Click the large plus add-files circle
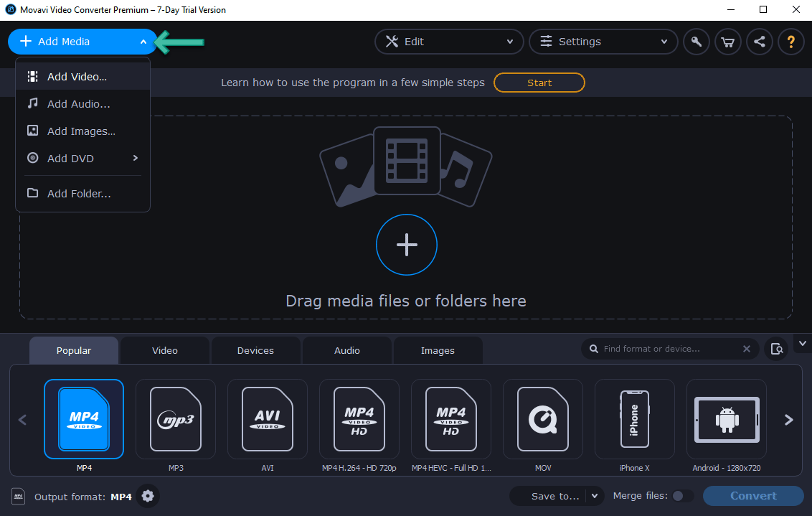This screenshot has width=812, height=516. [407, 245]
